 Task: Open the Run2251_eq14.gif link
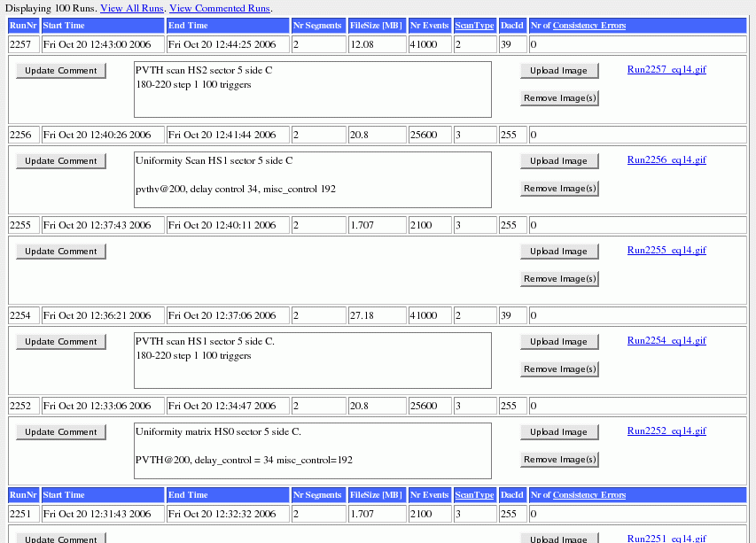point(666,539)
